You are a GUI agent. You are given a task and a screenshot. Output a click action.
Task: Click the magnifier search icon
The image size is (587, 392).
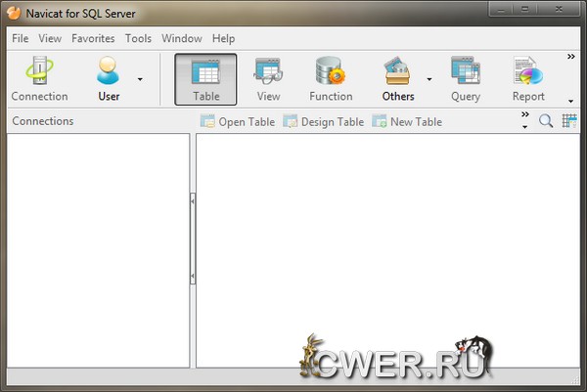point(546,122)
